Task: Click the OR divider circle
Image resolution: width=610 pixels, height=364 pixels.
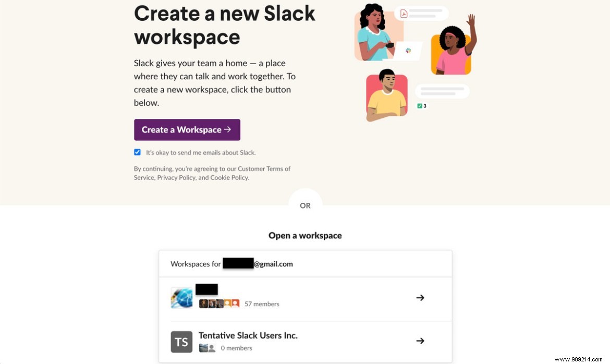Action: tap(305, 205)
